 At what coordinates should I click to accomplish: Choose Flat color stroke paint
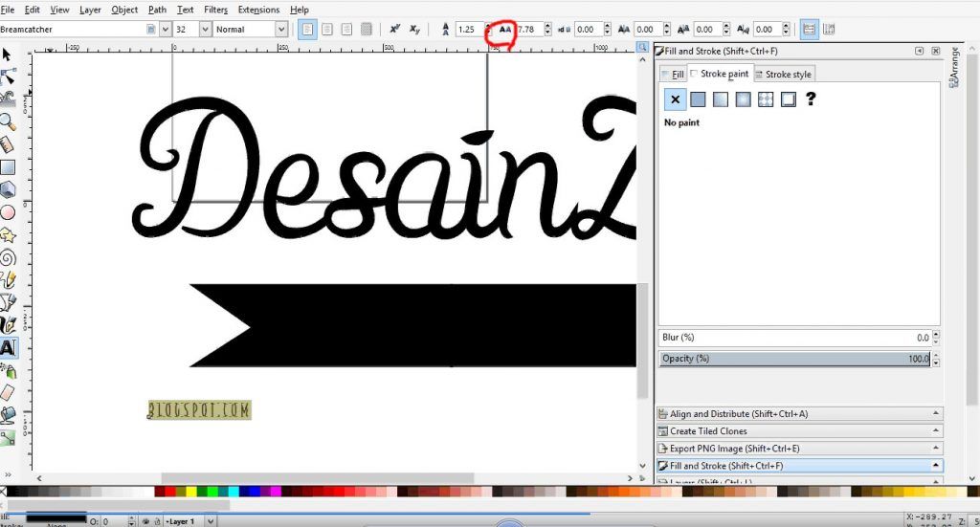(x=698, y=99)
